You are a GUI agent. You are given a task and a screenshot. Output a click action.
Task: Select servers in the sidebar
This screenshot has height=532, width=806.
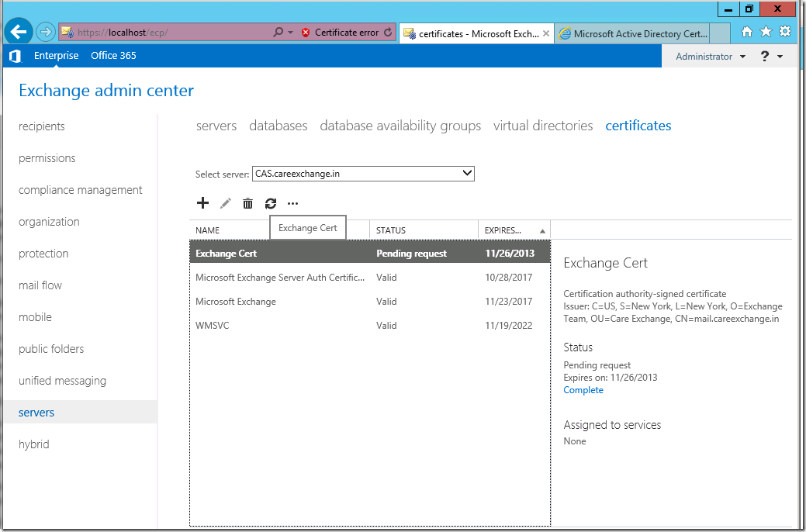[x=36, y=413]
